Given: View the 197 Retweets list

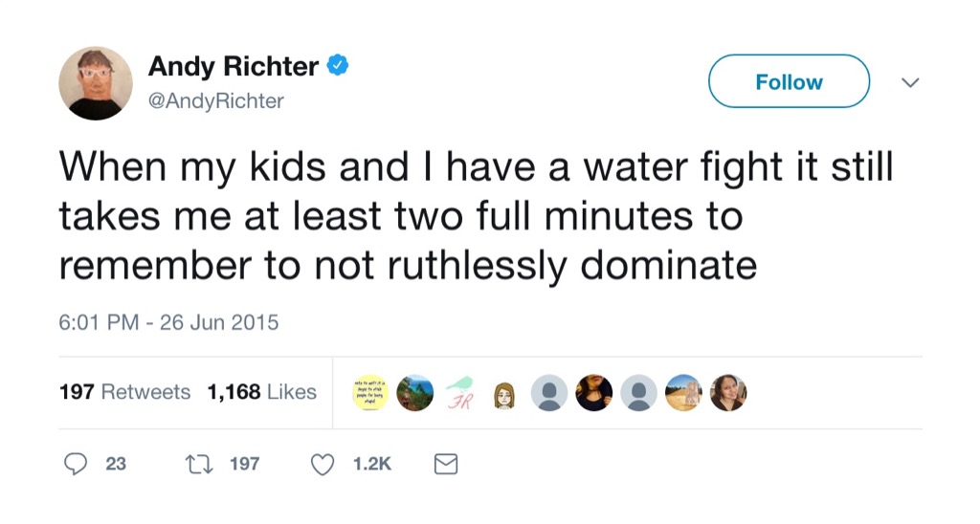Looking at the screenshot, I should click(124, 392).
